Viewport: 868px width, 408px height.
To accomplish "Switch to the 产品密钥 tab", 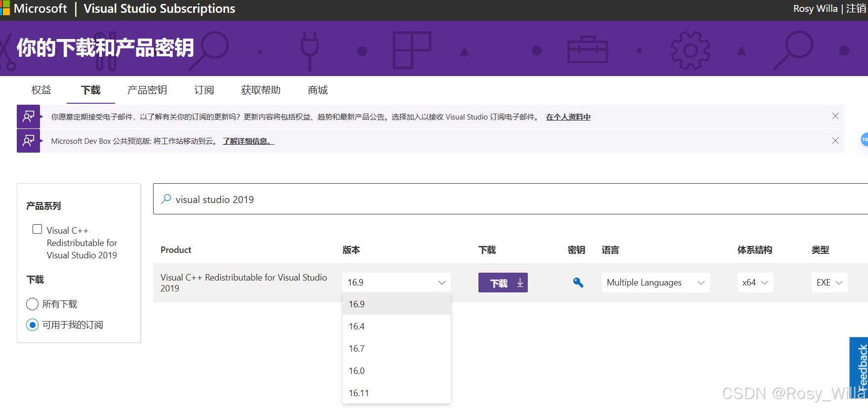I will tap(147, 90).
